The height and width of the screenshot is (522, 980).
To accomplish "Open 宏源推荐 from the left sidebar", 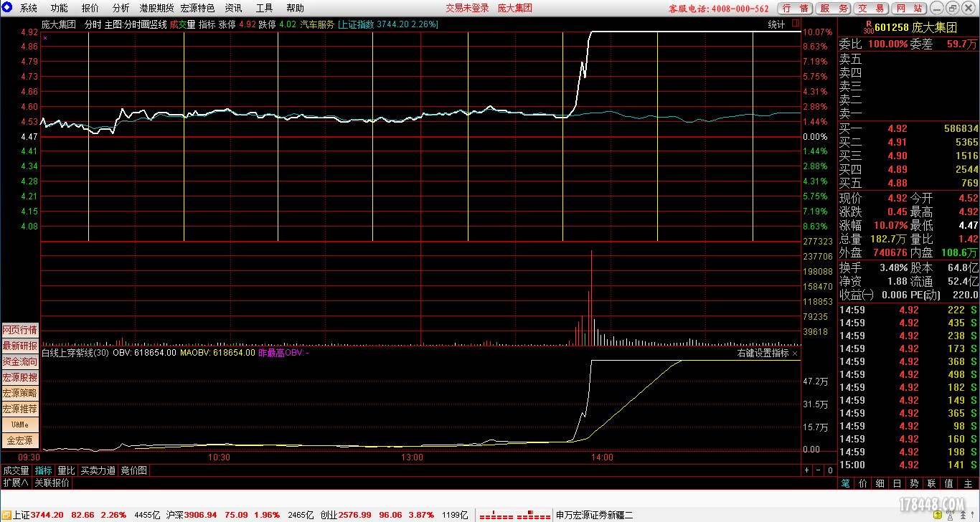I will (x=20, y=409).
